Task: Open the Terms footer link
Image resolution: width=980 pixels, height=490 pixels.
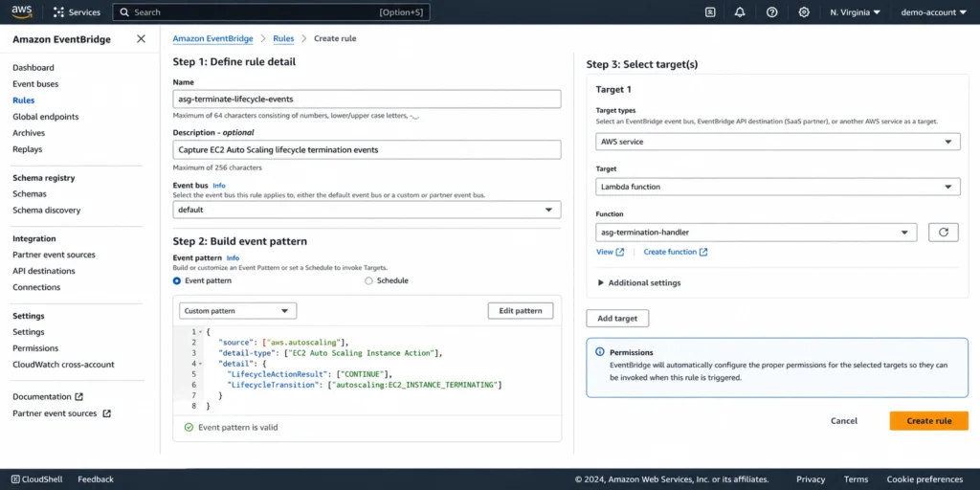Action: [856, 479]
